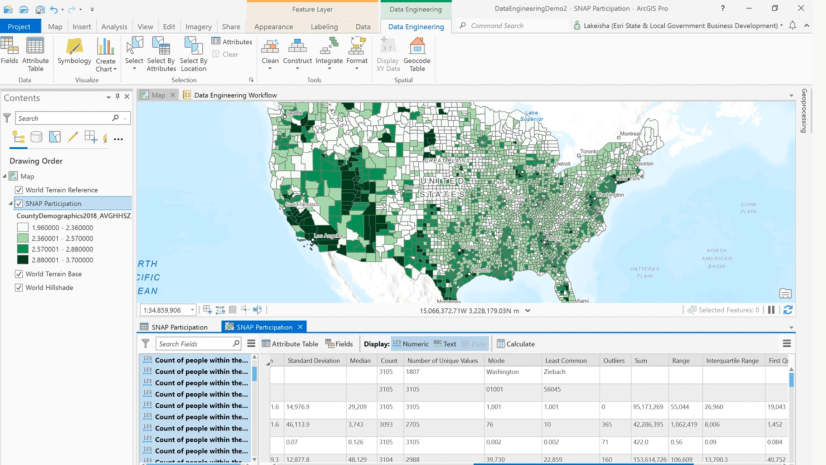Open the Labeling ribbon tab
The image size is (826, 465).
[x=324, y=26]
